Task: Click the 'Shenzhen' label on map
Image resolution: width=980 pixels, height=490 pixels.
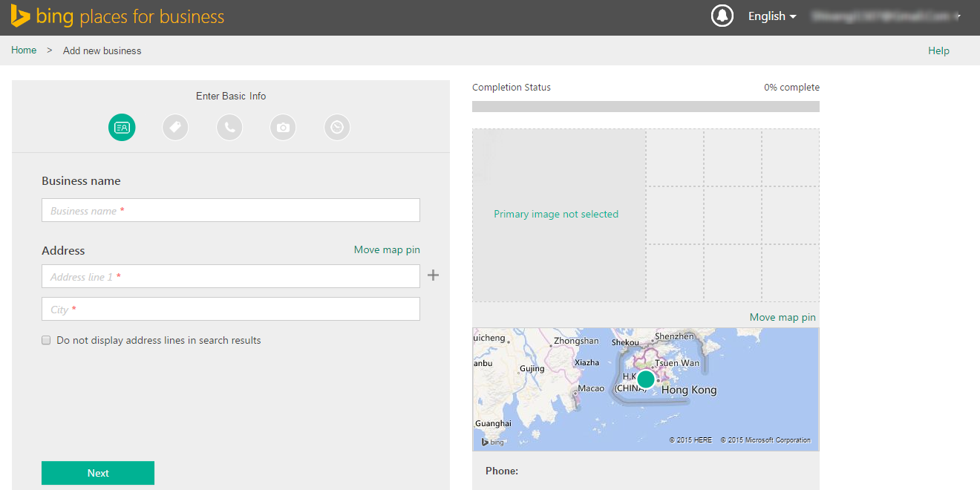Action: 674,336
